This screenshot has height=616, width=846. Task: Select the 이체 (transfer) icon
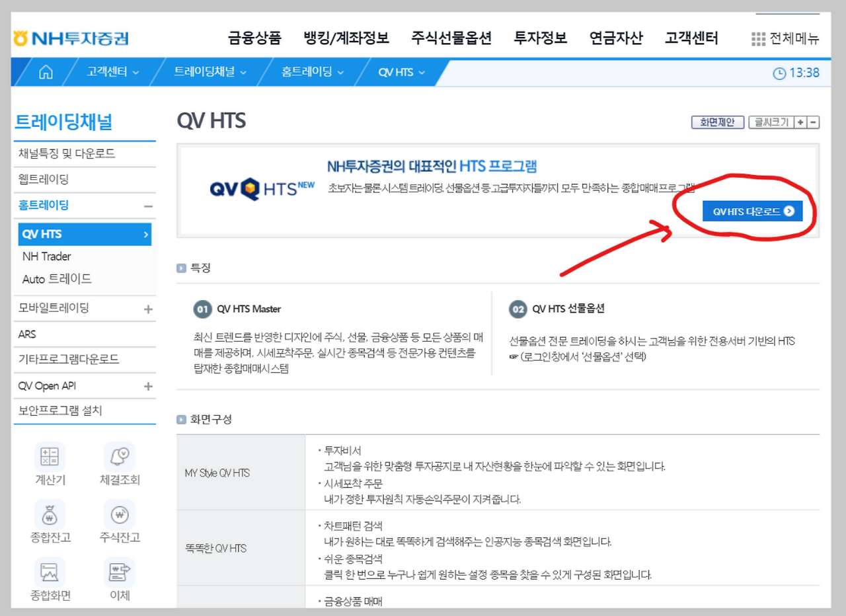pyautogui.click(x=119, y=576)
